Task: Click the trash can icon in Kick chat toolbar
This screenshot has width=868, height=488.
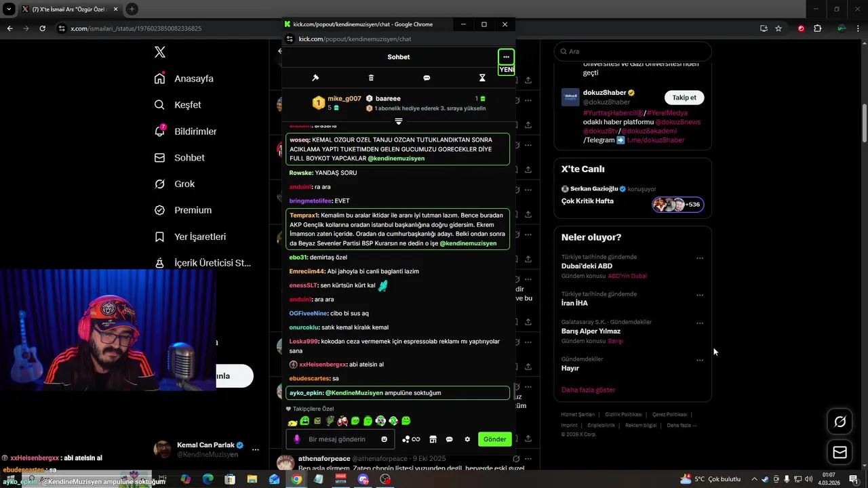Action: (x=371, y=78)
